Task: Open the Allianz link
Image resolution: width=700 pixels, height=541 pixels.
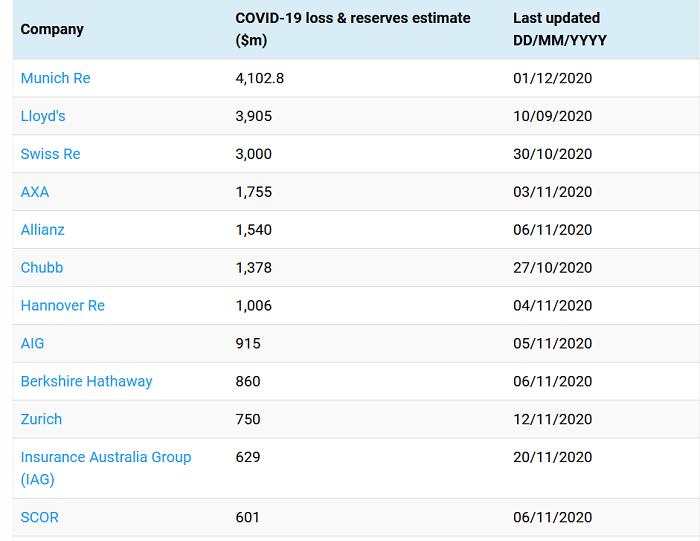Action: tap(42, 230)
